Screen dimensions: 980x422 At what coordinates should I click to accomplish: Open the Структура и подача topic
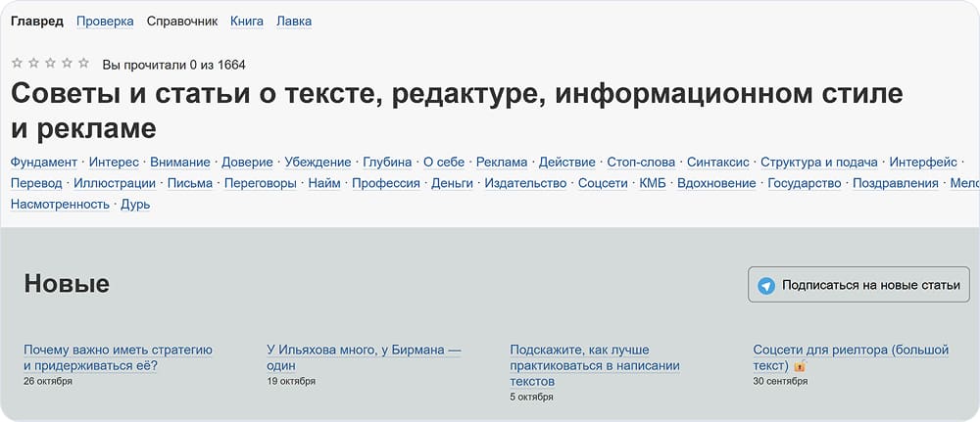click(x=818, y=163)
